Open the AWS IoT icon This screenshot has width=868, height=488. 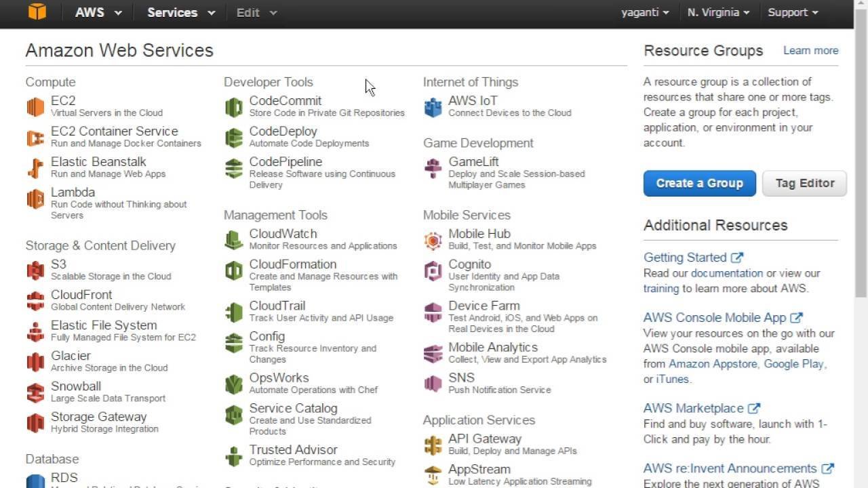(x=433, y=107)
